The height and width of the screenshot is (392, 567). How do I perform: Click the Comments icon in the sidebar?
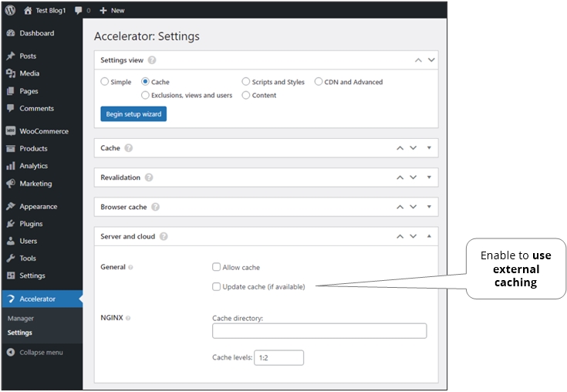pyautogui.click(x=11, y=108)
